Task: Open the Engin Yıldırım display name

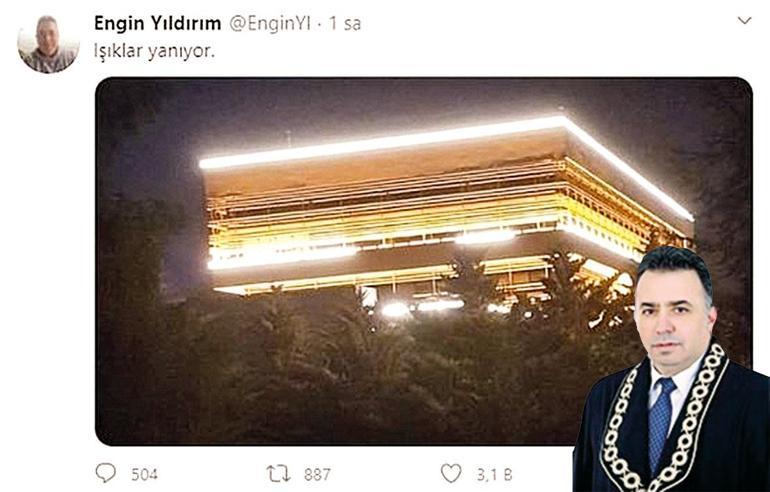Action: (x=158, y=23)
